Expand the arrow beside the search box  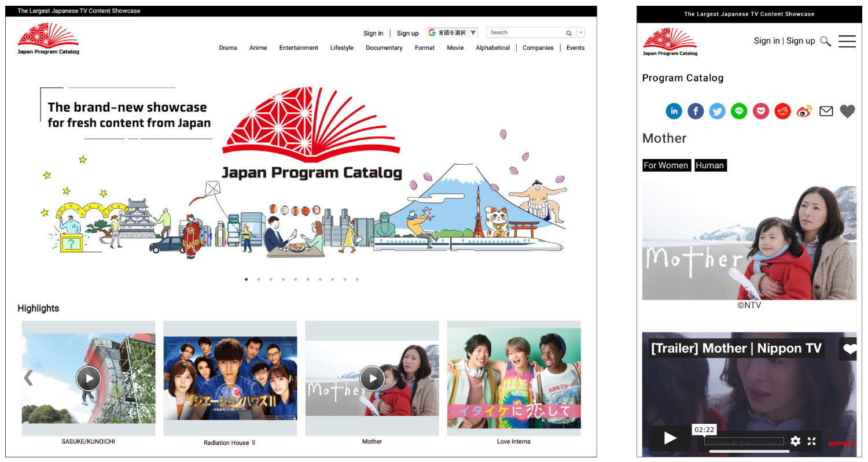[581, 33]
